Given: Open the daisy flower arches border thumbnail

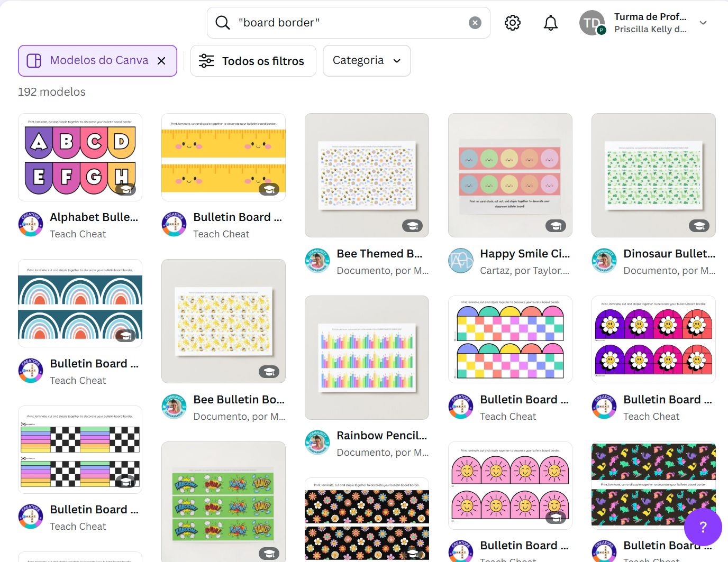Looking at the screenshot, I should pyautogui.click(x=653, y=339).
